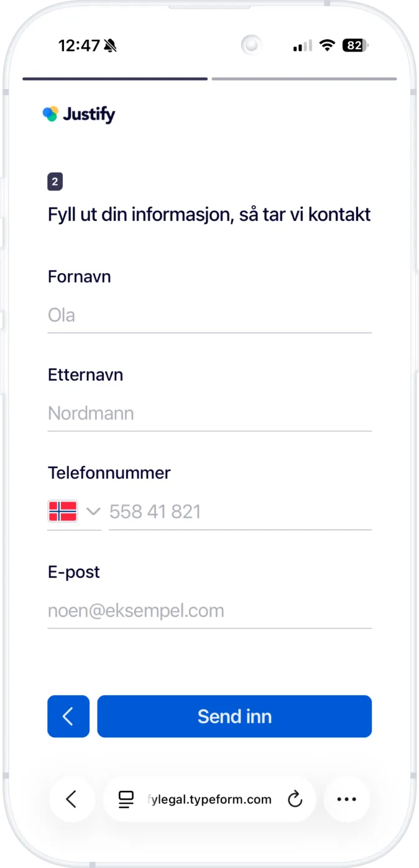The width and height of the screenshot is (419, 868).
Task: Click the Justify logo icon
Action: pos(50,114)
